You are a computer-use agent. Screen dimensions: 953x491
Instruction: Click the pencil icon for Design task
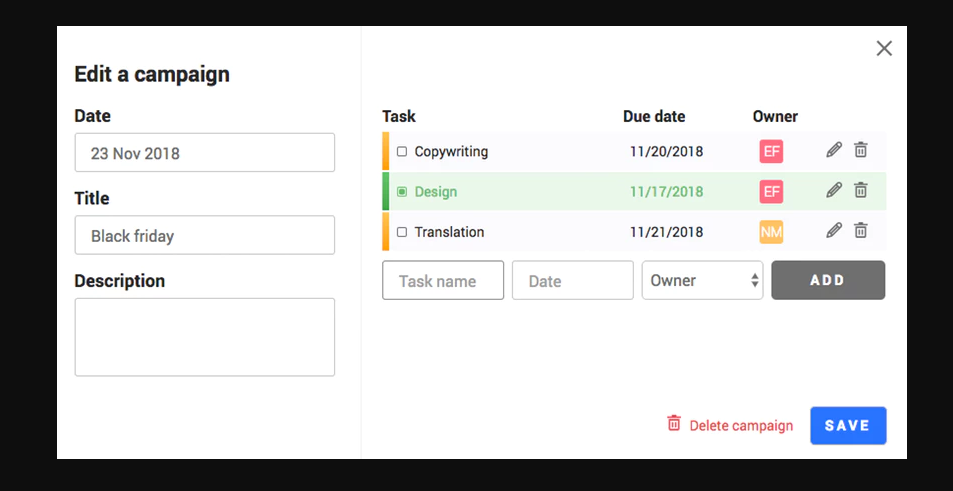(834, 190)
